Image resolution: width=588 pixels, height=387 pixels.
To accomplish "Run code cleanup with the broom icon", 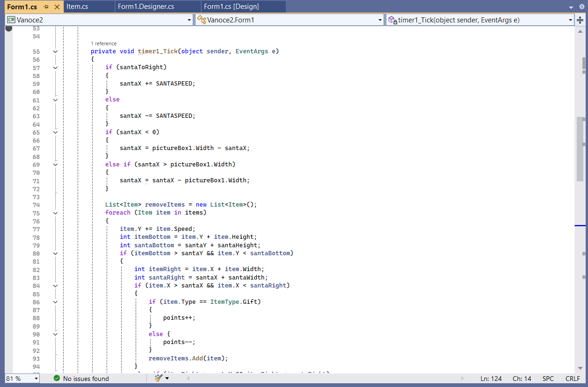I will [x=159, y=378].
